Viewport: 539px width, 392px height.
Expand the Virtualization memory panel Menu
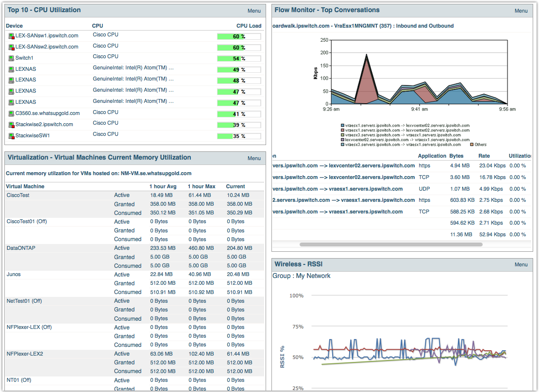(254, 158)
